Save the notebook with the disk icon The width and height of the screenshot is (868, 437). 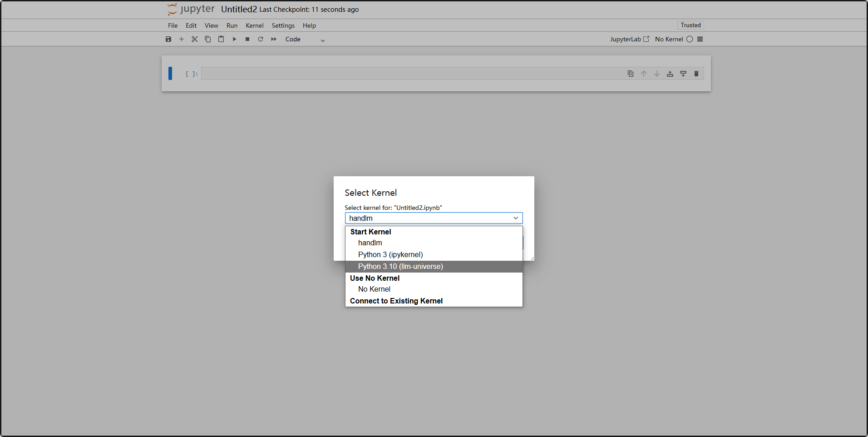click(168, 39)
